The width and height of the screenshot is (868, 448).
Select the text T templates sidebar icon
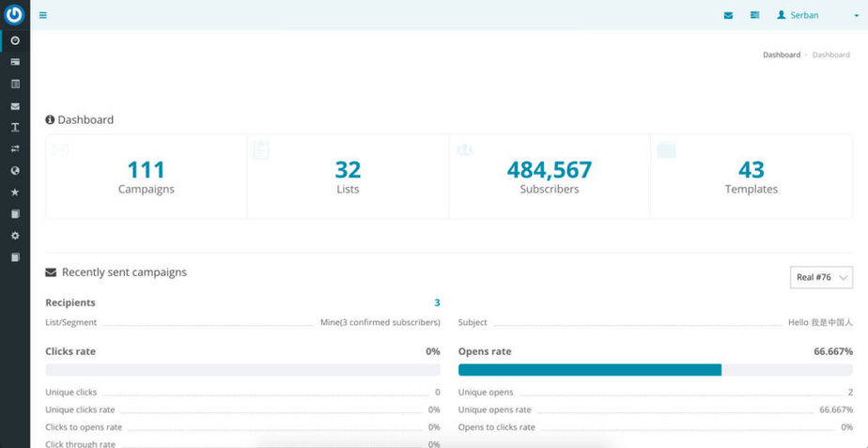click(x=15, y=127)
